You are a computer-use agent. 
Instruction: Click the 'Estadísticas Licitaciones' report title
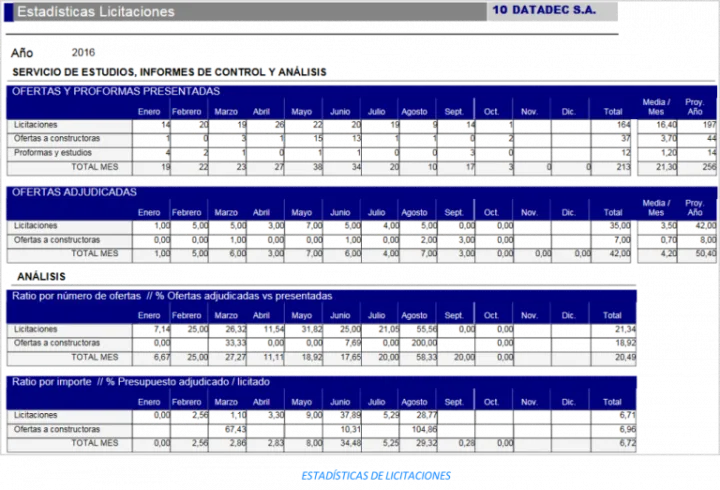coord(96,11)
